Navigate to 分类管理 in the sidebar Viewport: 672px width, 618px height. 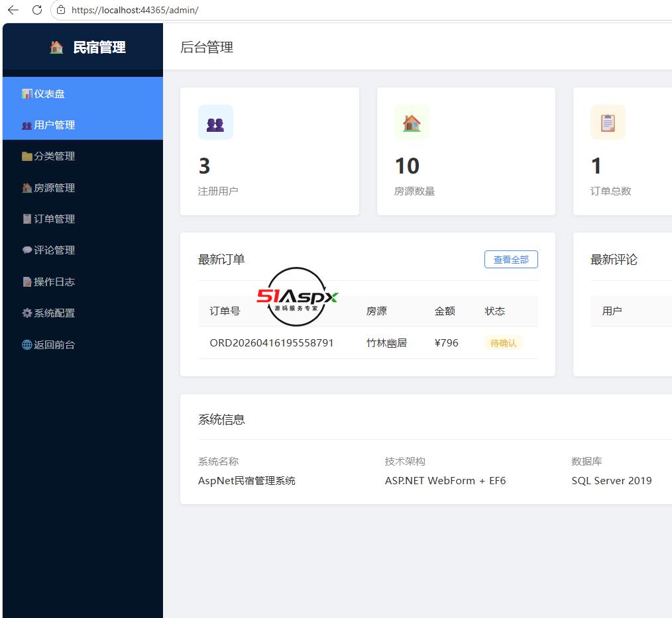(83, 156)
